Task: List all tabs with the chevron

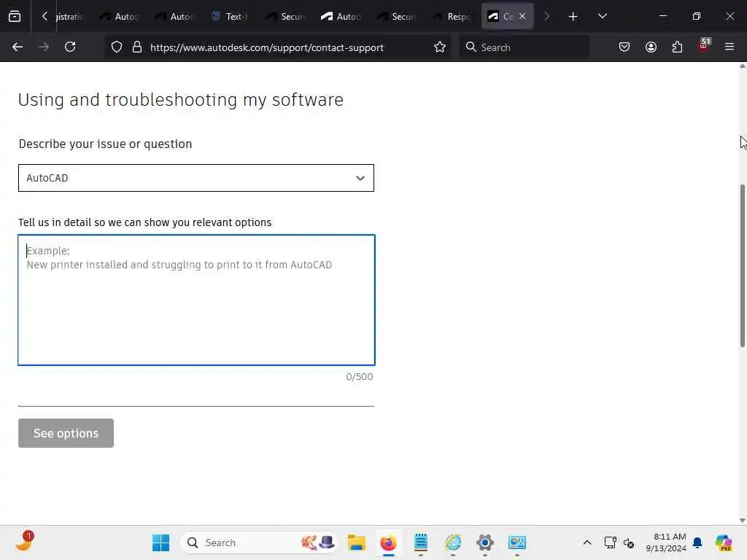Action: coord(602,16)
